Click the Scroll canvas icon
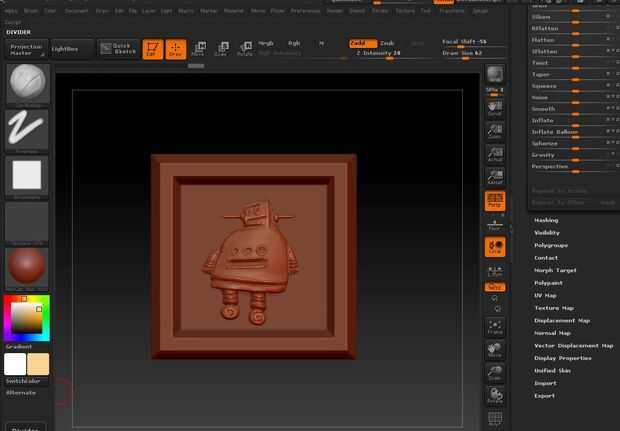 point(495,108)
